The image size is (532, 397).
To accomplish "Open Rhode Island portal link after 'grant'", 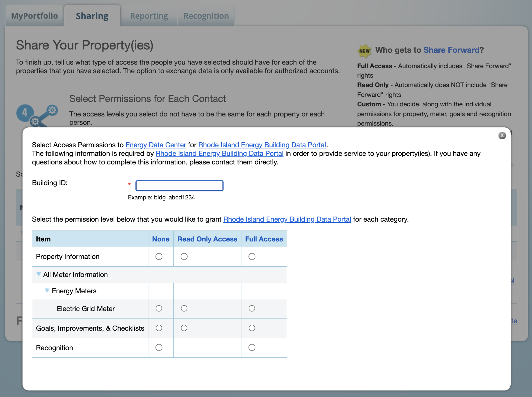I will pos(287,219).
